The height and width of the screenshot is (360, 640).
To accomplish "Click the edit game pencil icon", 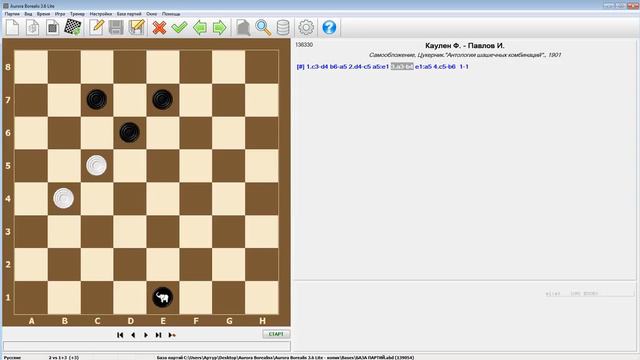I will [97, 27].
